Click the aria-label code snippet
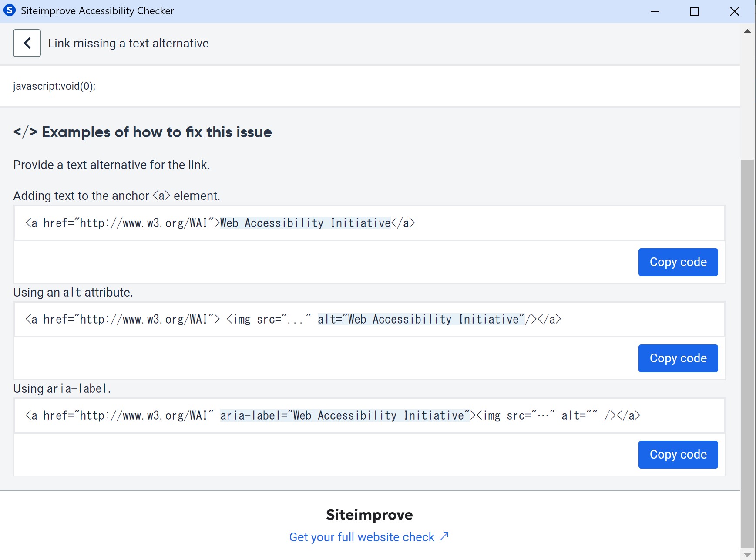The width and height of the screenshot is (756, 560). point(333,415)
